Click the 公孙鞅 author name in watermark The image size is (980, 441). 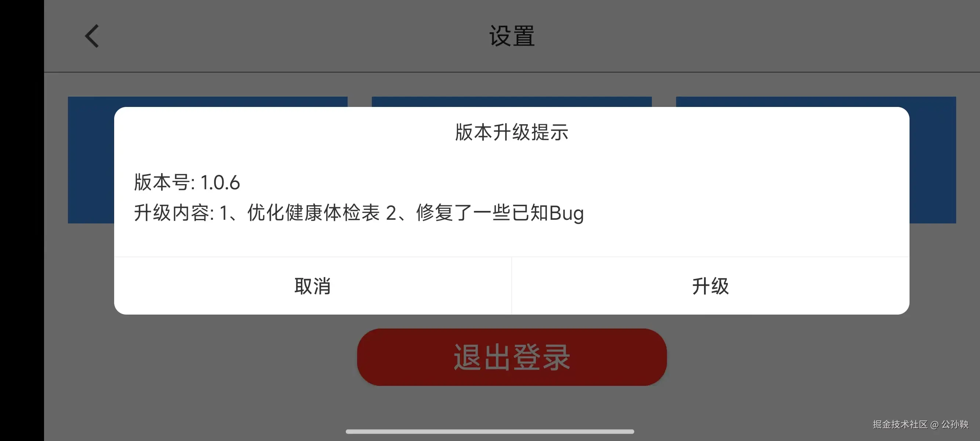[955, 424]
